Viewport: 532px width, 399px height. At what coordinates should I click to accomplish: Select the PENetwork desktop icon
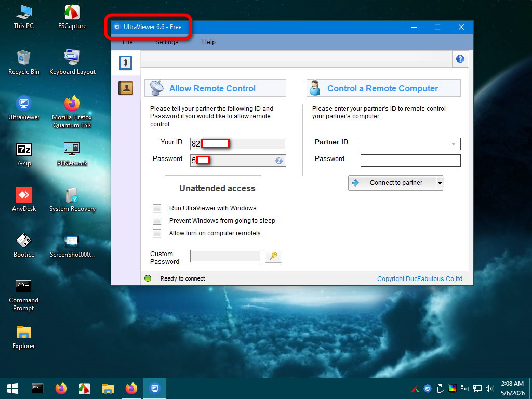72,154
